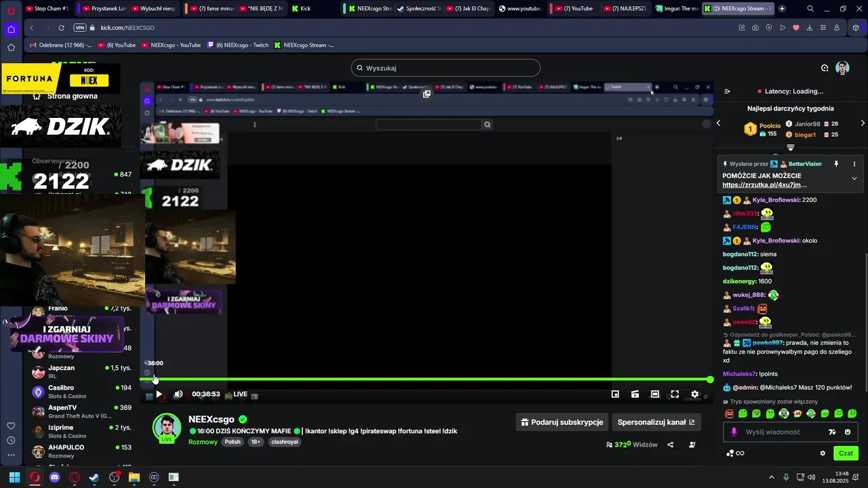The height and width of the screenshot is (488, 868).
Task: Select the clashroyal tag
Action: (285, 442)
